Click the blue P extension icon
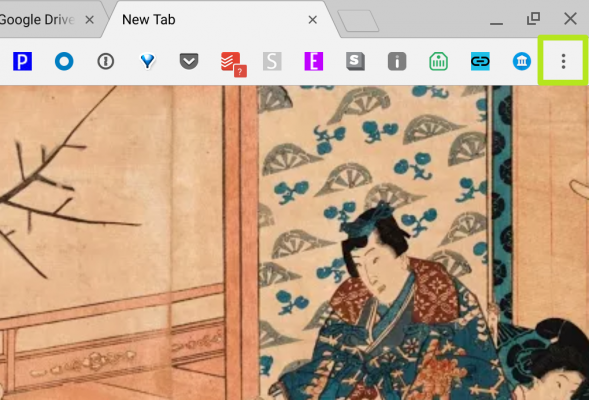The height and width of the screenshot is (400, 589). 22,61
